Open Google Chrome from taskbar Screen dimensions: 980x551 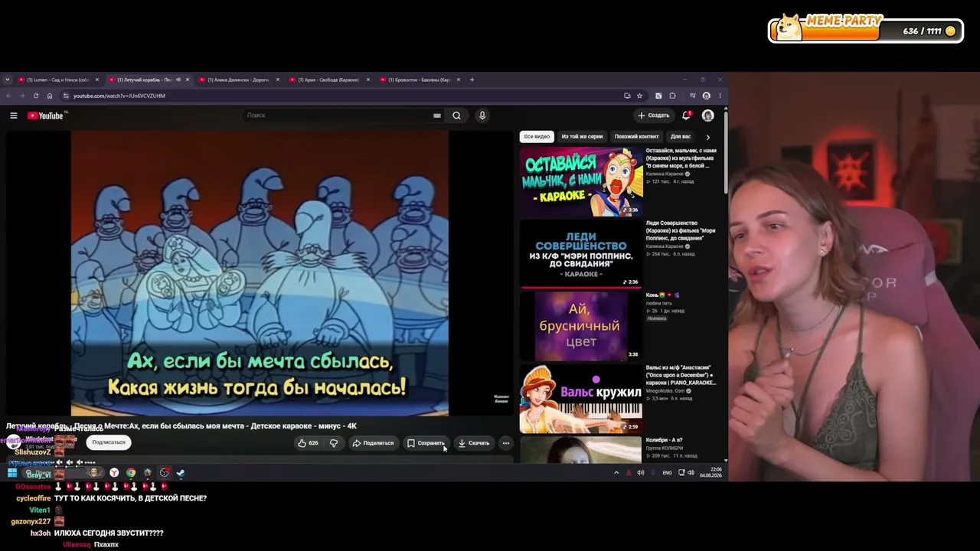coord(131,473)
